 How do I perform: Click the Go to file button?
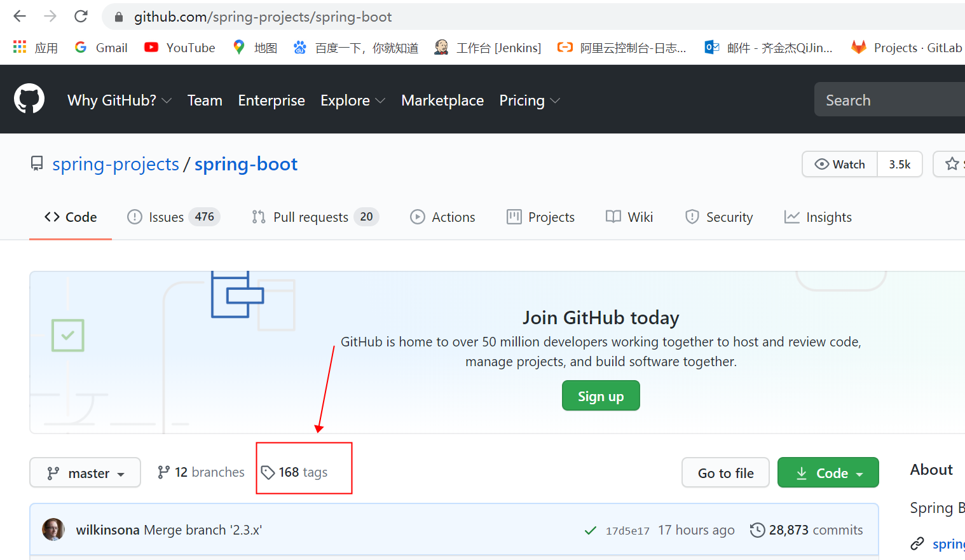coord(725,472)
